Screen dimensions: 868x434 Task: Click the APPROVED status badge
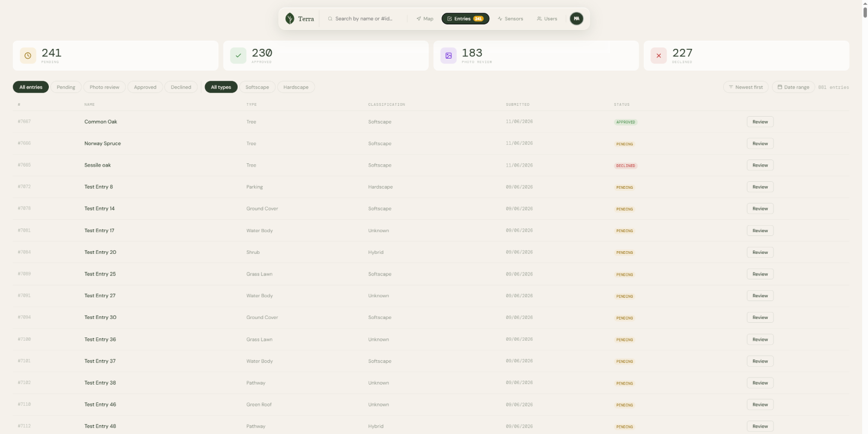click(x=626, y=122)
